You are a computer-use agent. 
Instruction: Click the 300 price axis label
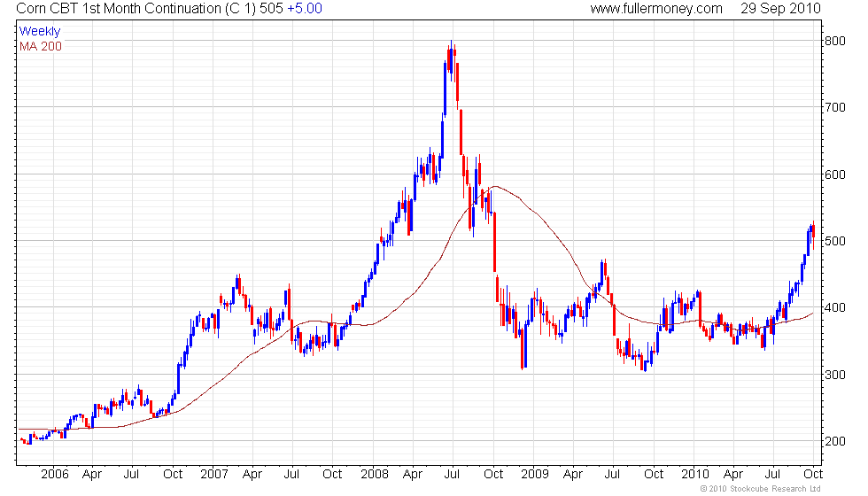[834, 375]
